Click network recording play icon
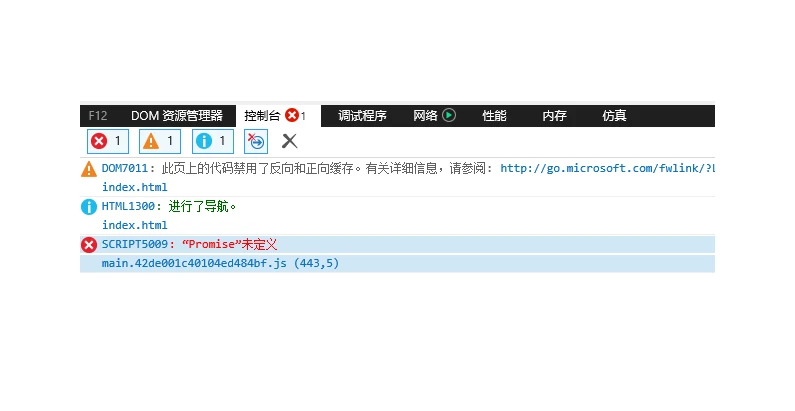The height and width of the screenshot is (411, 795). pos(449,116)
